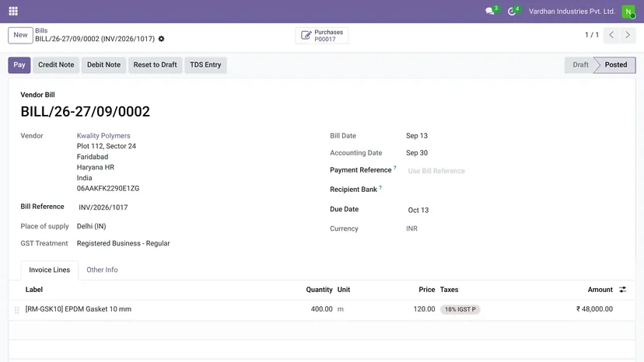Screen dimensions: 644x362
Task: Click the 18% IGST P tax tag
Action: tap(460, 309)
